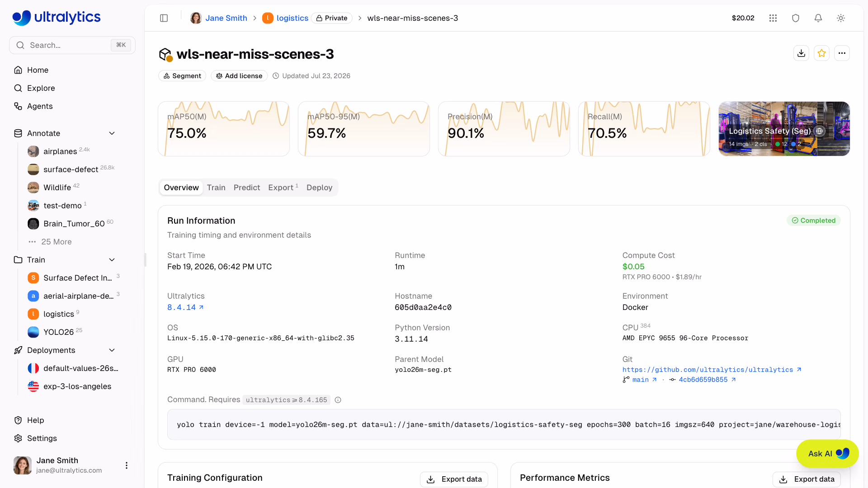
Task: Download the model with download icon
Action: 802,53
